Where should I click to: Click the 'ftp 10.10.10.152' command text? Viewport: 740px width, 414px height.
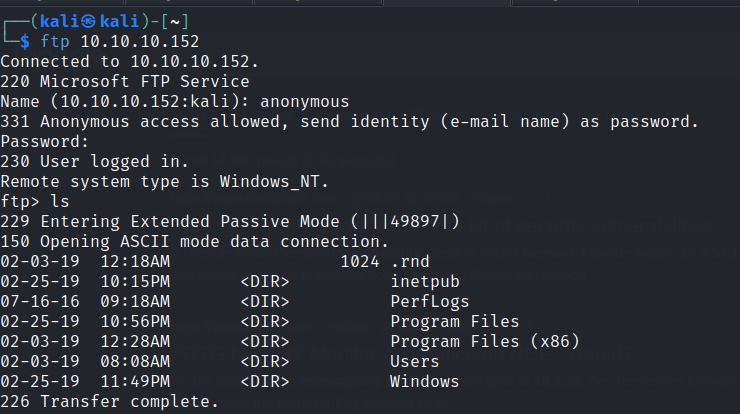point(120,41)
